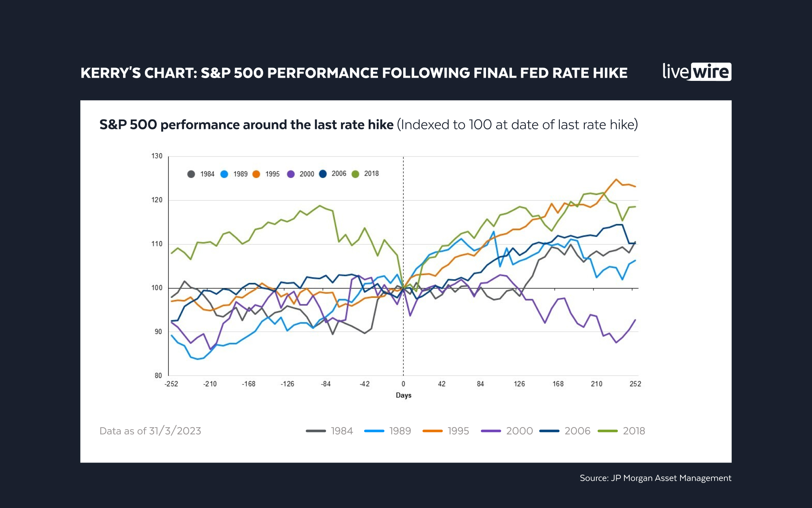812x508 pixels.
Task: Select the orange 1995 line in bottom legend
Action: click(432, 431)
